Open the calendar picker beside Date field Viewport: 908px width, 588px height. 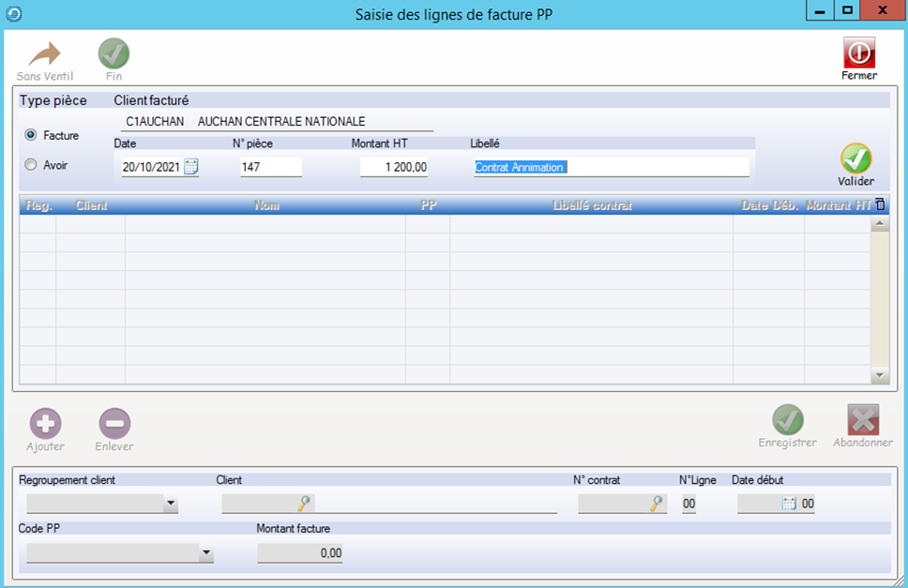tap(191, 167)
